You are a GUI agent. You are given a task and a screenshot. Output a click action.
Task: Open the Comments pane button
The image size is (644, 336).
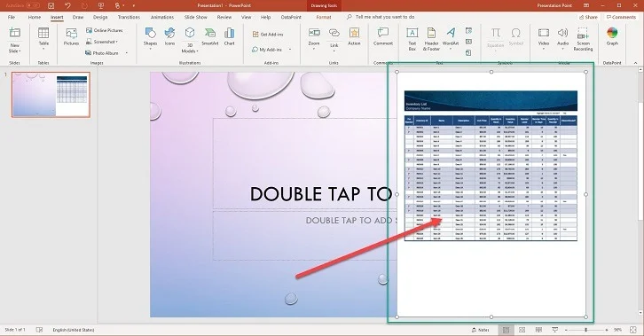(621, 17)
